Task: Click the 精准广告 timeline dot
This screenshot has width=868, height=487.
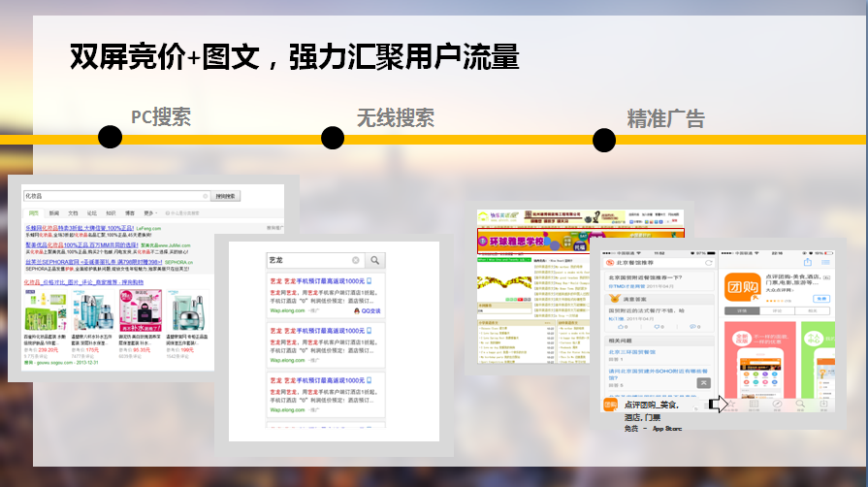Action: 604,140
